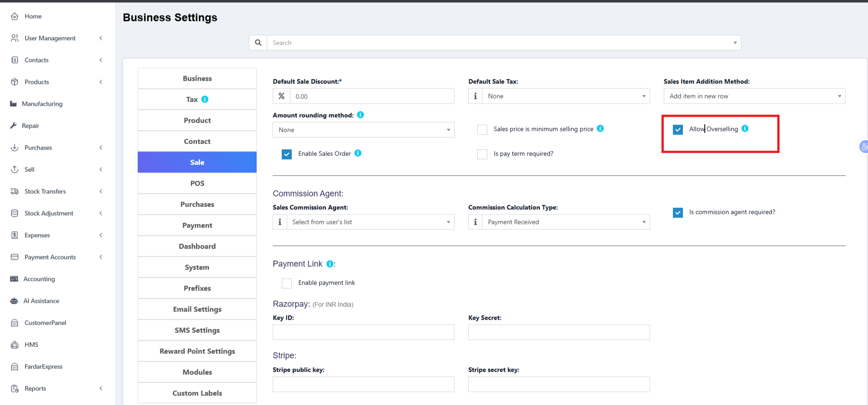Screen dimensions: 868x405
Task: Click the Enable Sales Order info icon
Action: tap(358, 153)
